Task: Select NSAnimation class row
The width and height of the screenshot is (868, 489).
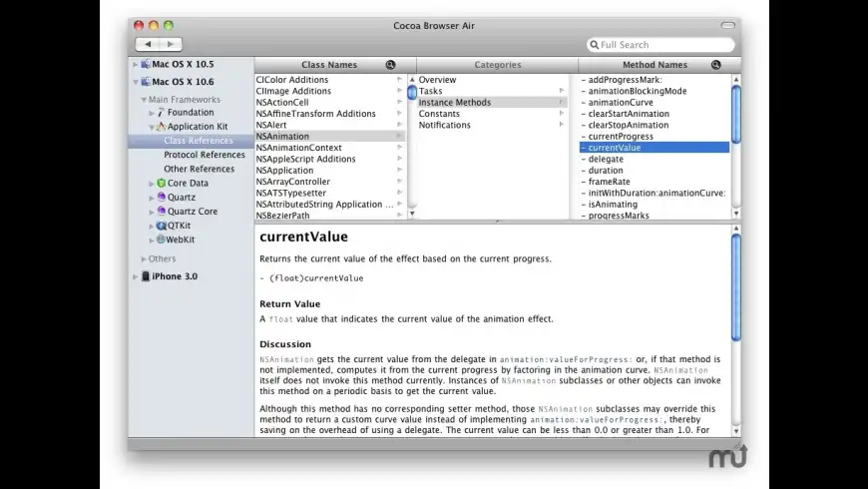Action: 330,137
